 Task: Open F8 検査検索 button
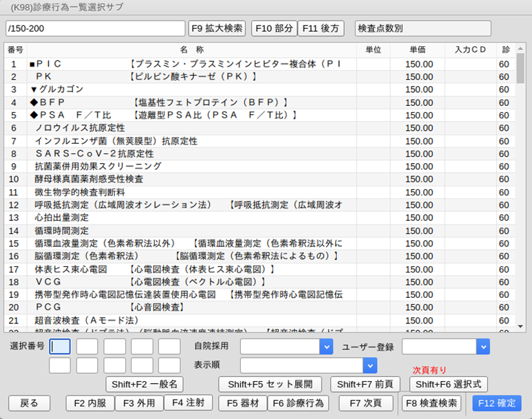click(432, 403)
